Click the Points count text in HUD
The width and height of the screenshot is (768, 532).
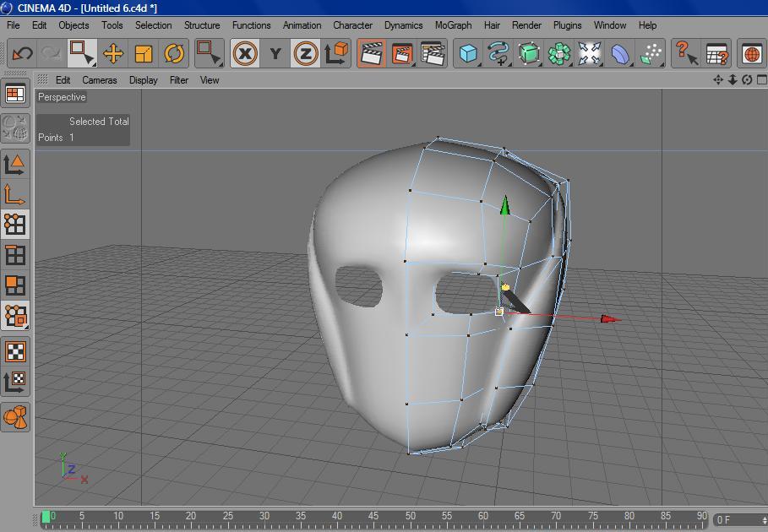pos(56,138)
